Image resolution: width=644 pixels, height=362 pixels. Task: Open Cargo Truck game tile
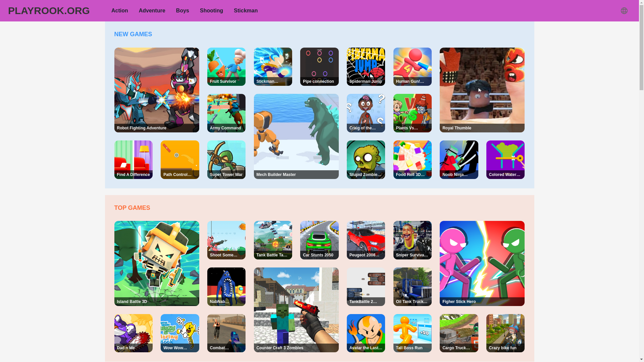[x=459, y=333]
